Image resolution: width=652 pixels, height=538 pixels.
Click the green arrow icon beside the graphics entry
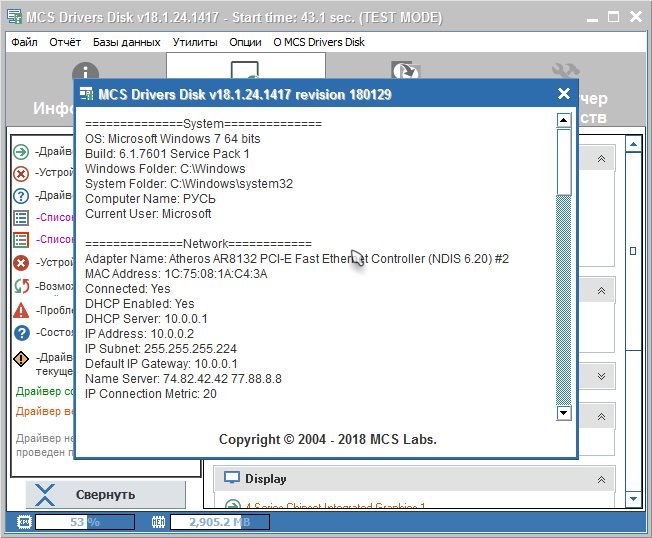tap(232, 504)
